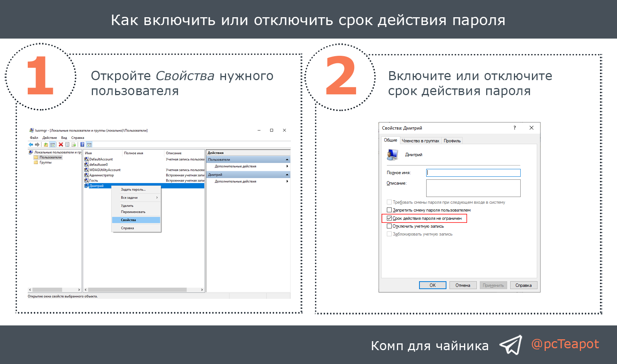
Task: Click the user list horizontal scrollbar thumb
Action: point(138,290)
